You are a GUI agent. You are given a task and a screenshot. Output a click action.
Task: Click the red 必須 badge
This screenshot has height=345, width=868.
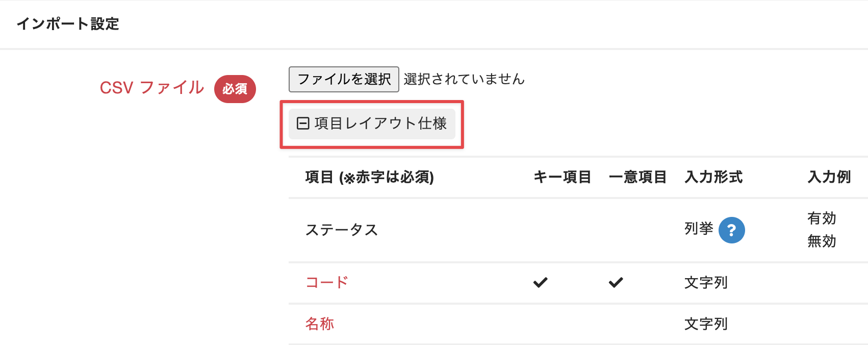point(235,89)
